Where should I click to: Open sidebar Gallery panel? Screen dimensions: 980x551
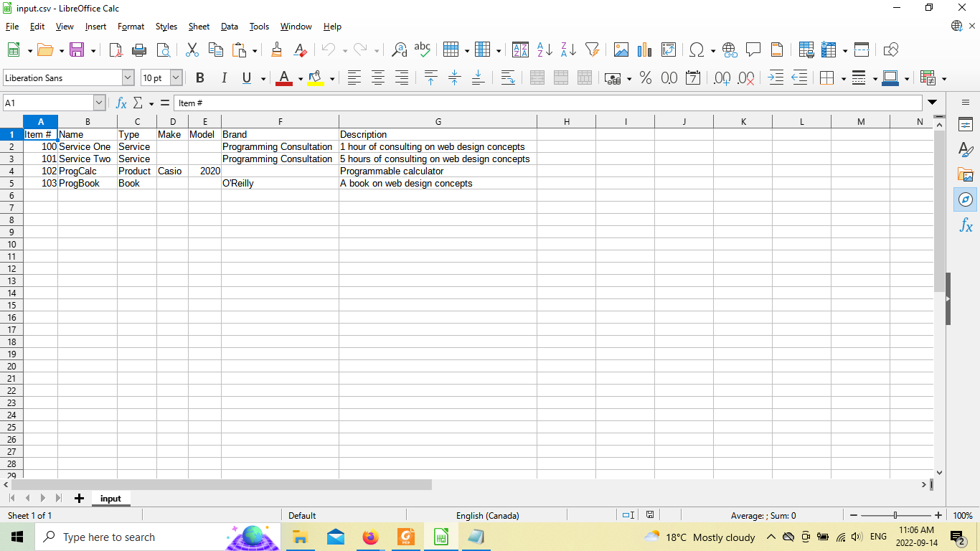coord(966,175)
